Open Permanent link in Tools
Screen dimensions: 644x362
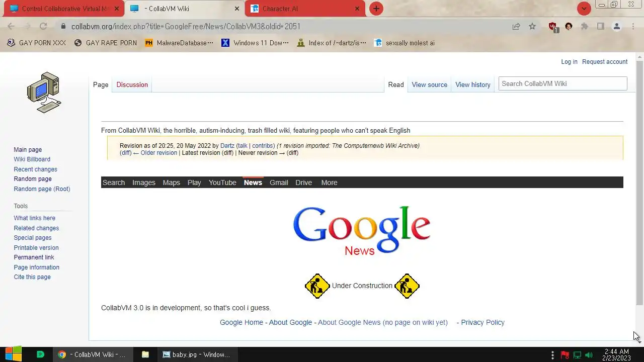click(34, 257)
